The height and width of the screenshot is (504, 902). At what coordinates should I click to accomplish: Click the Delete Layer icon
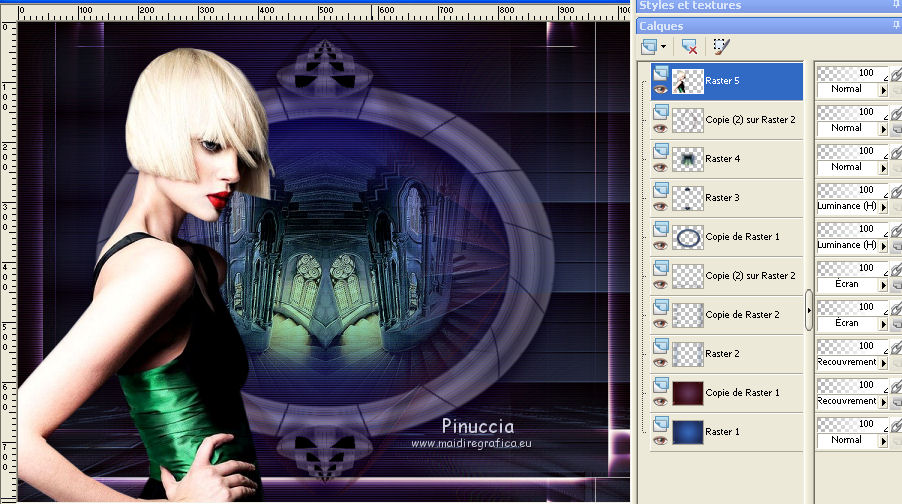(689, 47)
